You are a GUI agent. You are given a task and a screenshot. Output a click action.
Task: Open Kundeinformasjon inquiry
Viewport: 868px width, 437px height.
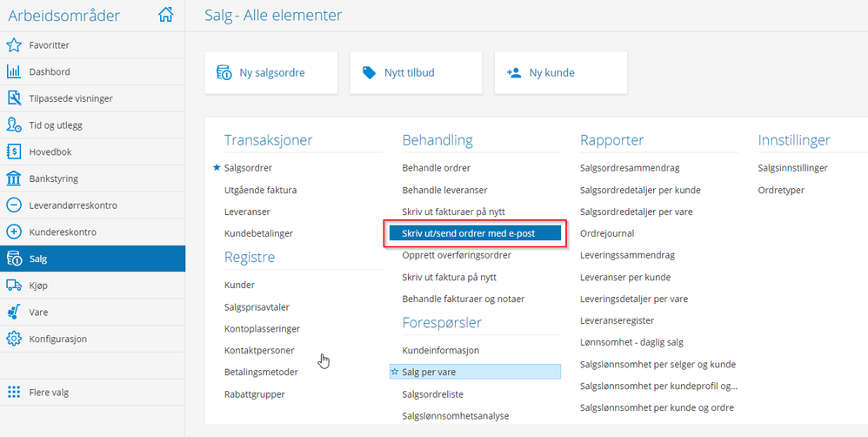pyautogui.click(x=441, y=351)
